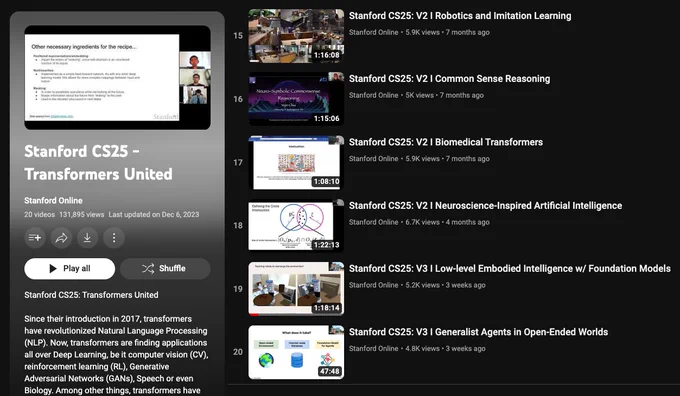Click playlist index number 16
The width and height of the screenshot is (680, 396).
(x=238, y=99)
